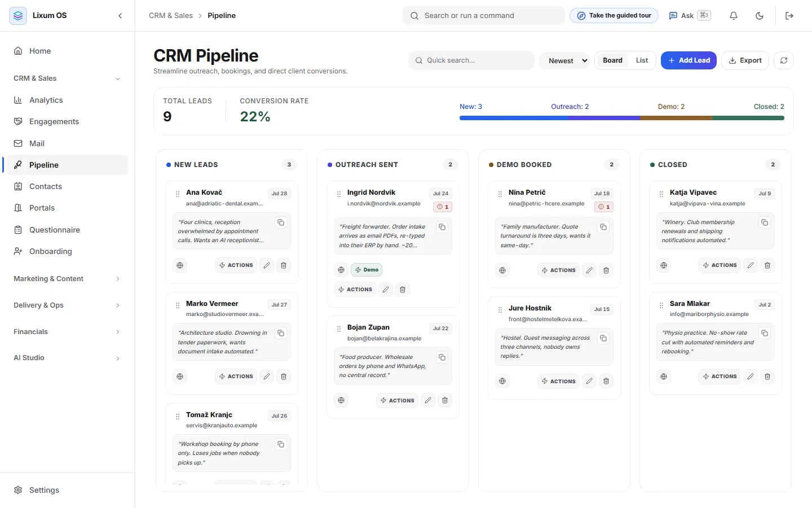Delete Ana Kovač's lead
This screenshot has height=508, width=812.
point(284,265)
